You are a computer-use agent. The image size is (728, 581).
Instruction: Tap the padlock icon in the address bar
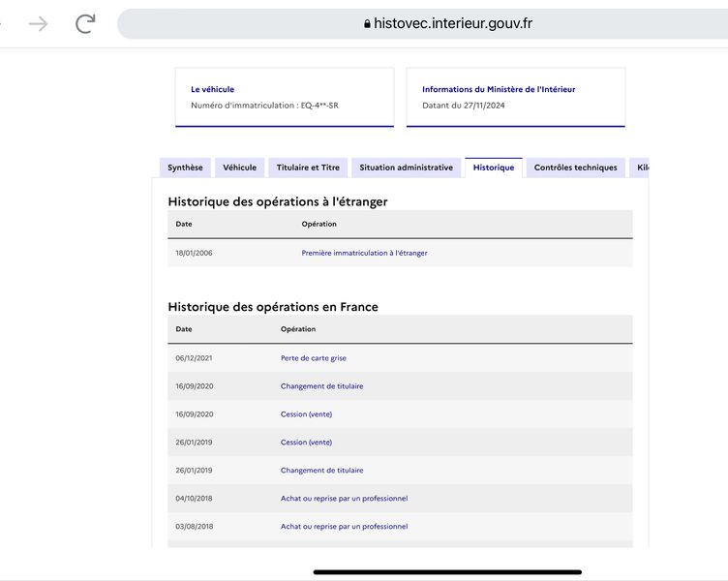367,23
